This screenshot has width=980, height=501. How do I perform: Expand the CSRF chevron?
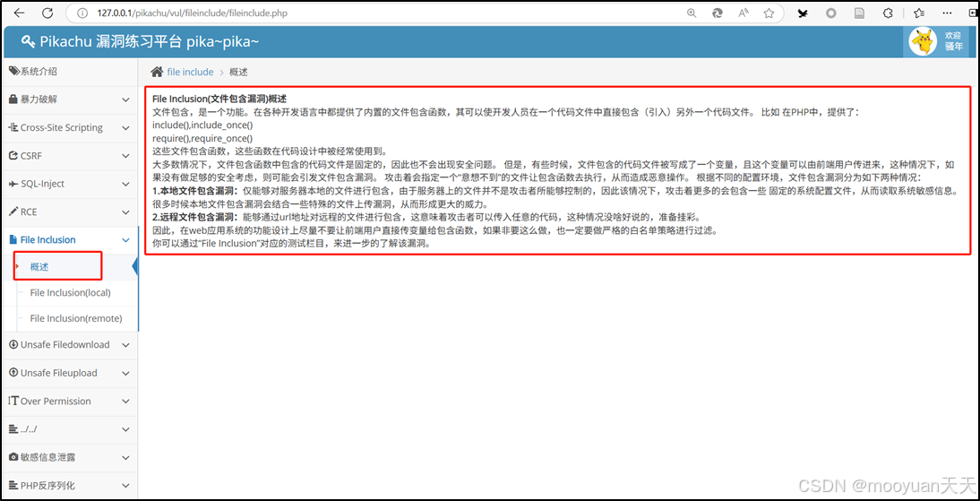coord(125,156)
